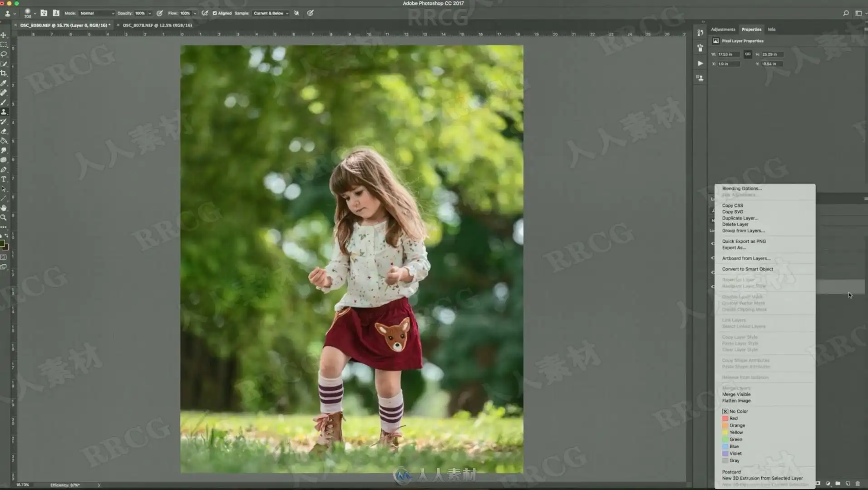Select the No Color label option
868x490 pixels.
click(735, 412)
